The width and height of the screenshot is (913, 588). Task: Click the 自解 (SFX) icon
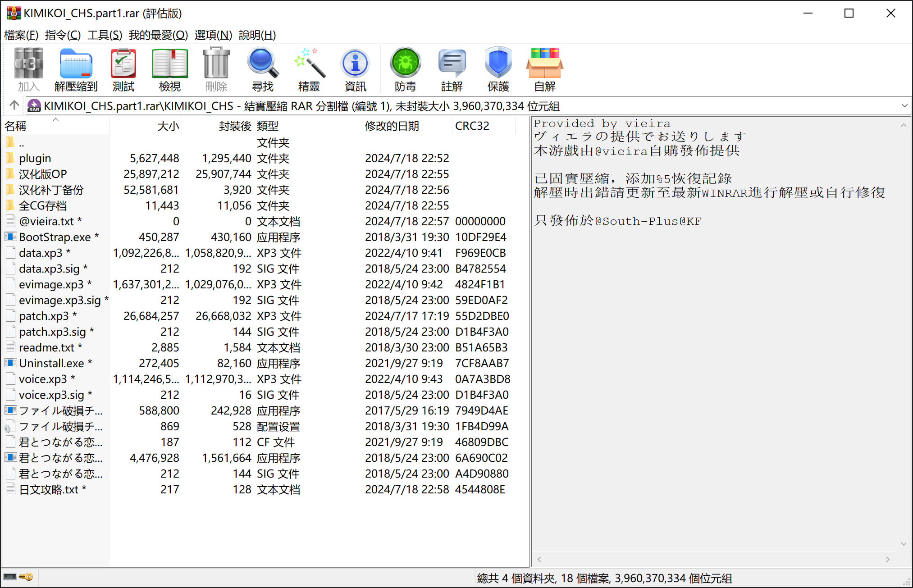tap(544, 69)
